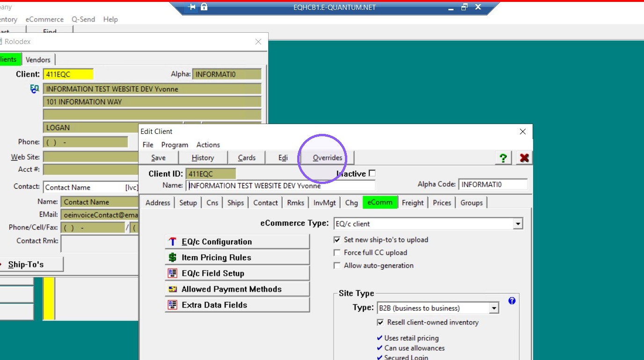Click the green question mark help icon
The width and height of the screenshot is (644, 360).
pyautogui.click(x=503, y=158)
